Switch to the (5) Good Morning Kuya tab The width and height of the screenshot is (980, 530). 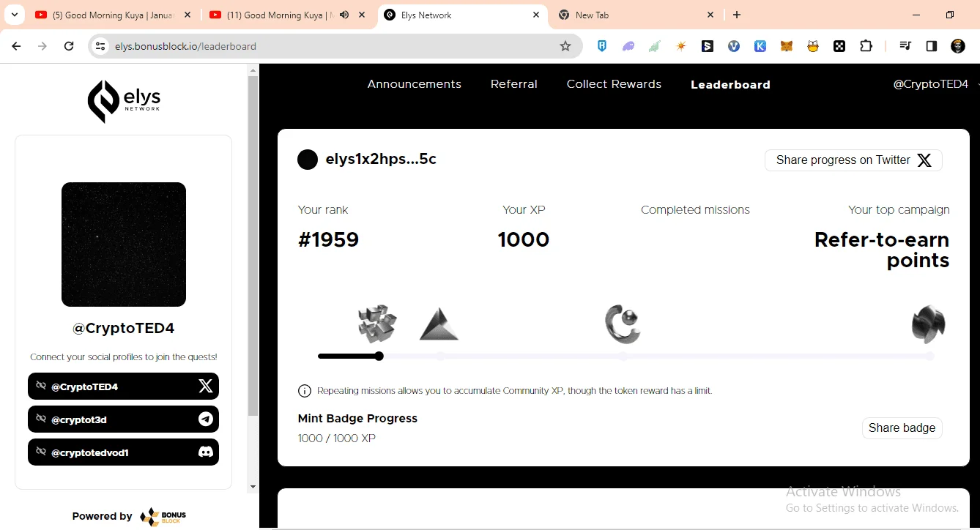point(114,15)
